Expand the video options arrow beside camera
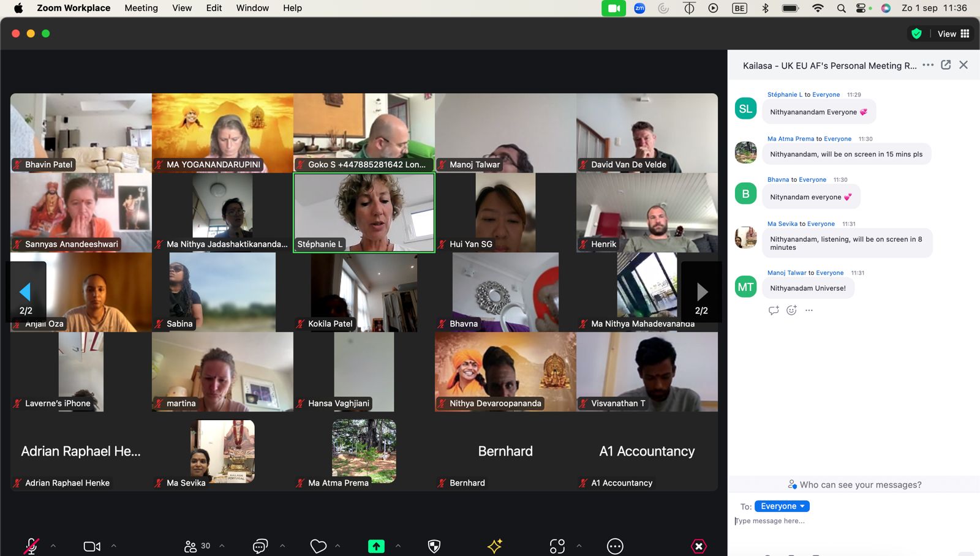The width and height of the screenshot is (980, 556). pyautogui.click(x=114, y=546)
